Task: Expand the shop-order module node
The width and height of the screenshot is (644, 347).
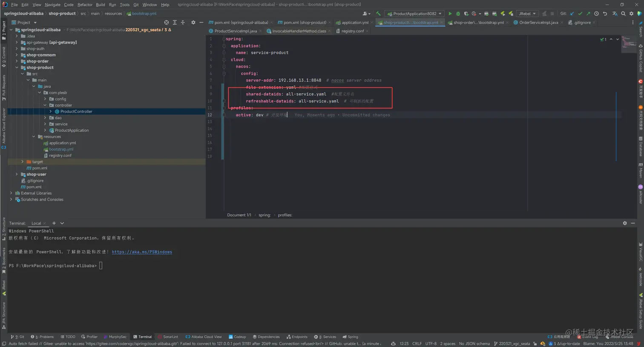Action: point(17,61)
